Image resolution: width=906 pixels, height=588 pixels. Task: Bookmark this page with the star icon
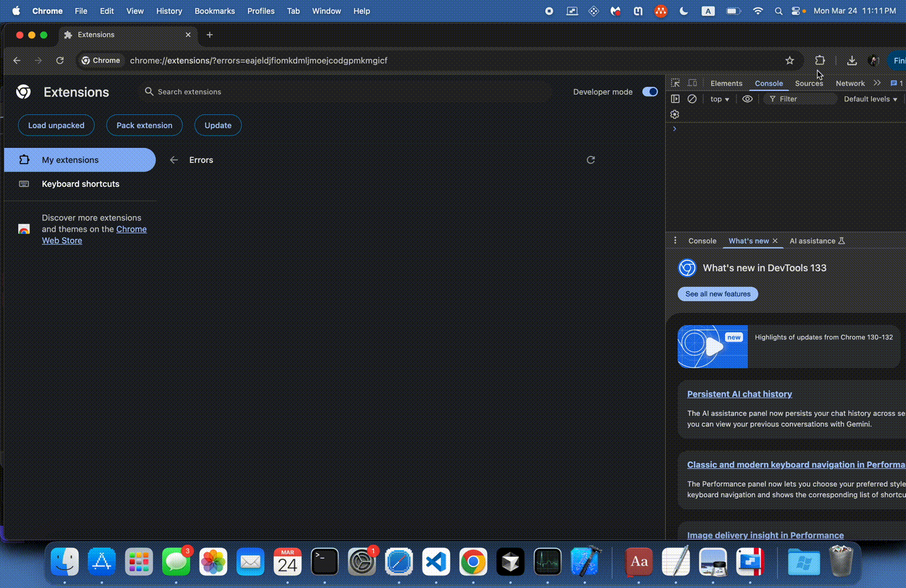(790, 60)
